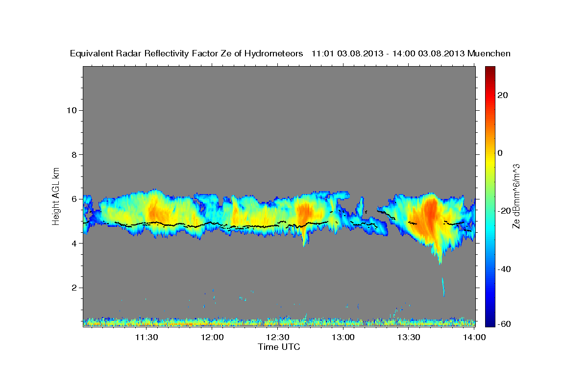Click the colorbar value -40
Image resolution: width=588 pixels, height=392 pixels.
[504, 269]
